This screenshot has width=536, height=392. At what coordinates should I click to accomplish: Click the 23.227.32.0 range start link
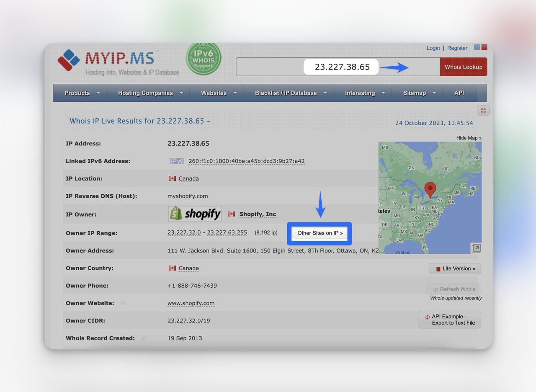click(x=184, y=232)
